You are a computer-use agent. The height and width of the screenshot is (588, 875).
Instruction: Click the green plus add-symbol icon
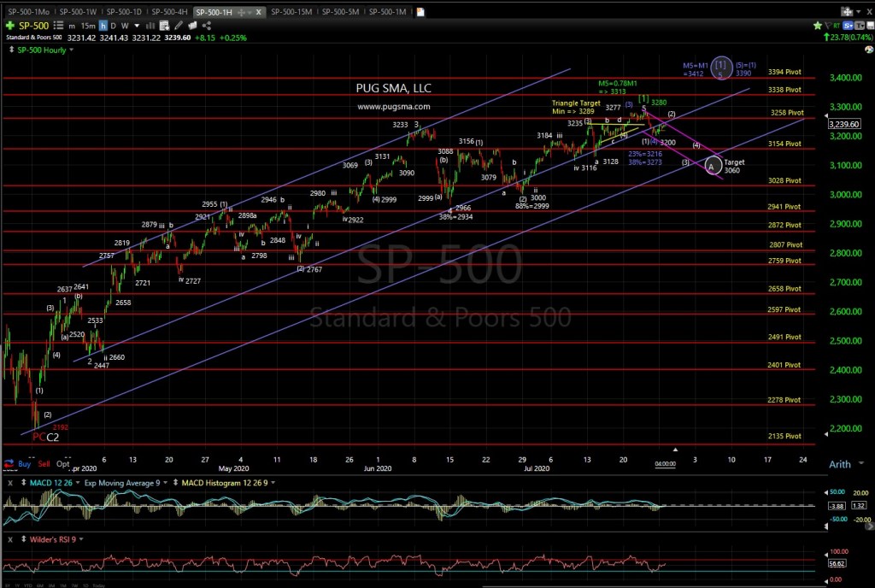10,26
